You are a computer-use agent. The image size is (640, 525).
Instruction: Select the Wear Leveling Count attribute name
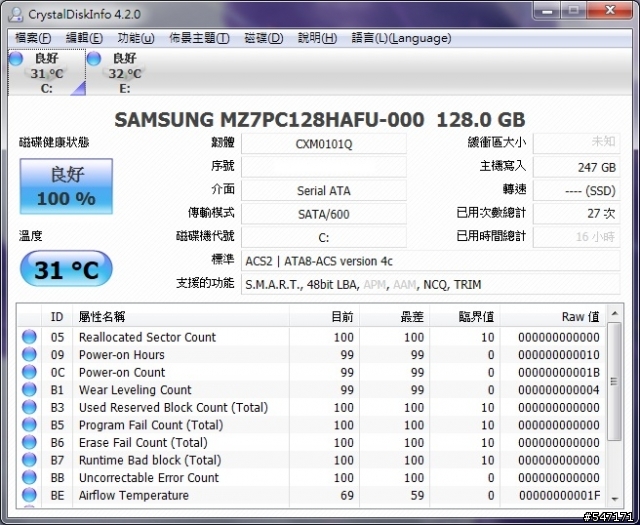coord(135,390)
